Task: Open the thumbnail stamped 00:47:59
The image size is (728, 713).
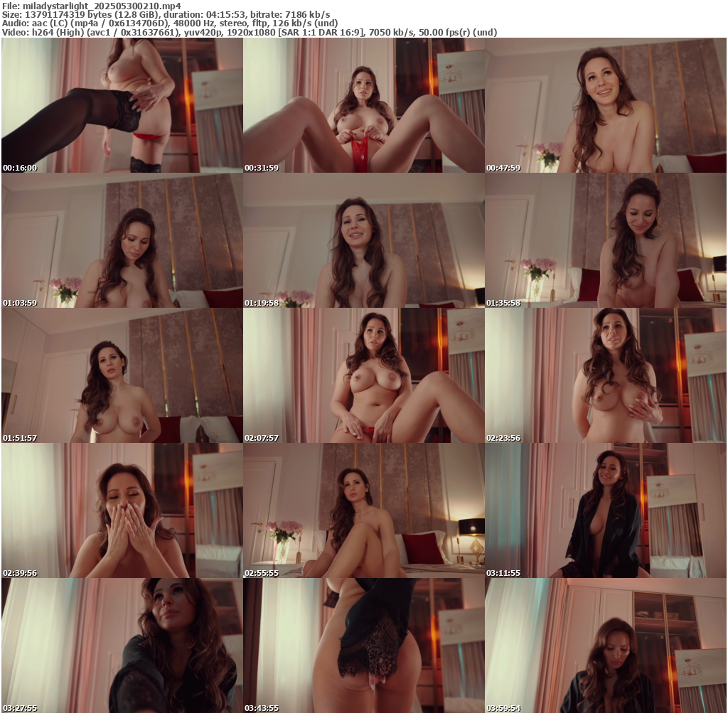Action: [606, 105]
